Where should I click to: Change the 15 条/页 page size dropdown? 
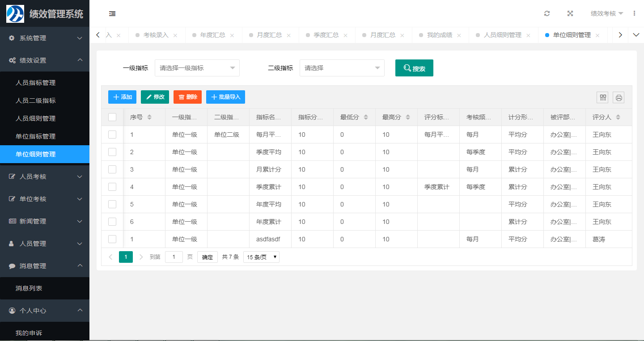[x=261, y=257]
